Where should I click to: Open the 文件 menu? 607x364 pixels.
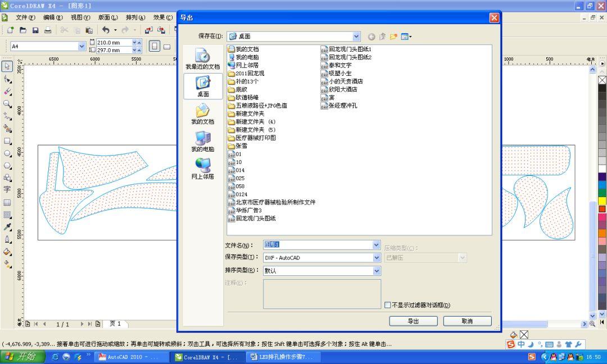click(x=26, y=17)
